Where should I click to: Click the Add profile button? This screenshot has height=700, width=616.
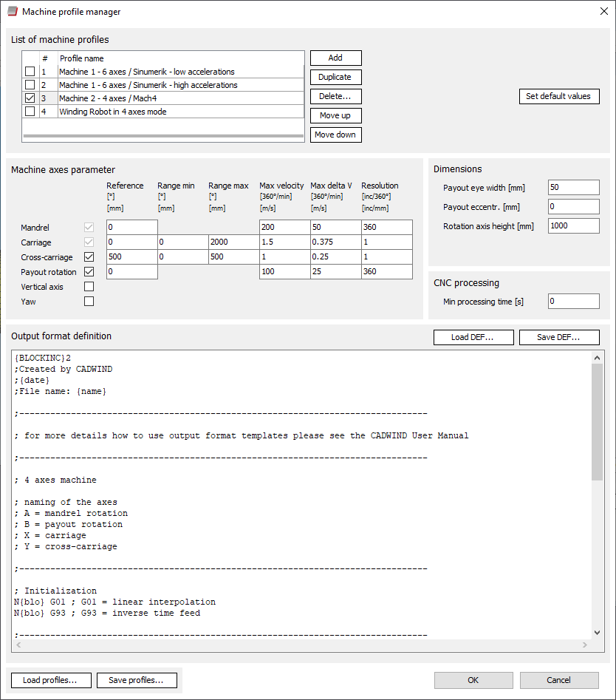click(x=335, y=58)
